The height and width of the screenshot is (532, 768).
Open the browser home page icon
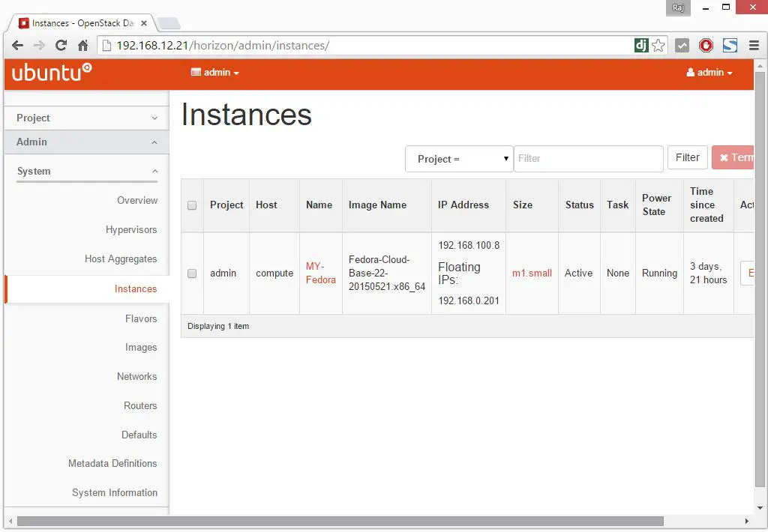(82, 46)
